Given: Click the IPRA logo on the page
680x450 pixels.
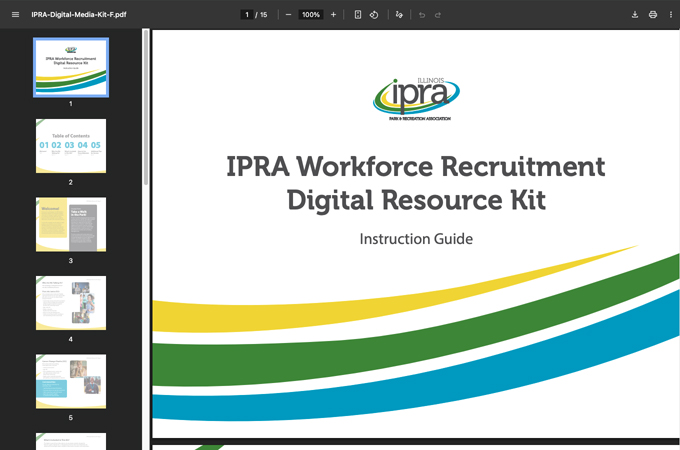Looking at the screenshot, I should 416,99.
